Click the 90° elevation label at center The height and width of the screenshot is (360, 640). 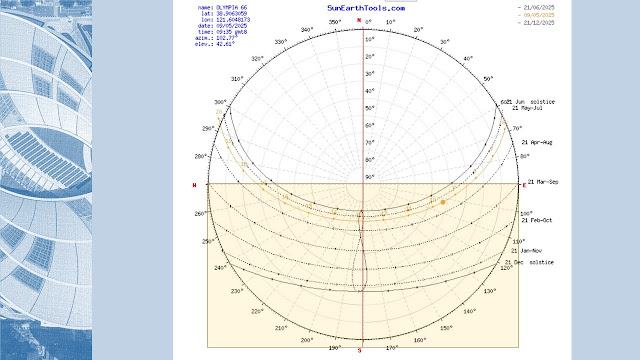click(370, 177)
